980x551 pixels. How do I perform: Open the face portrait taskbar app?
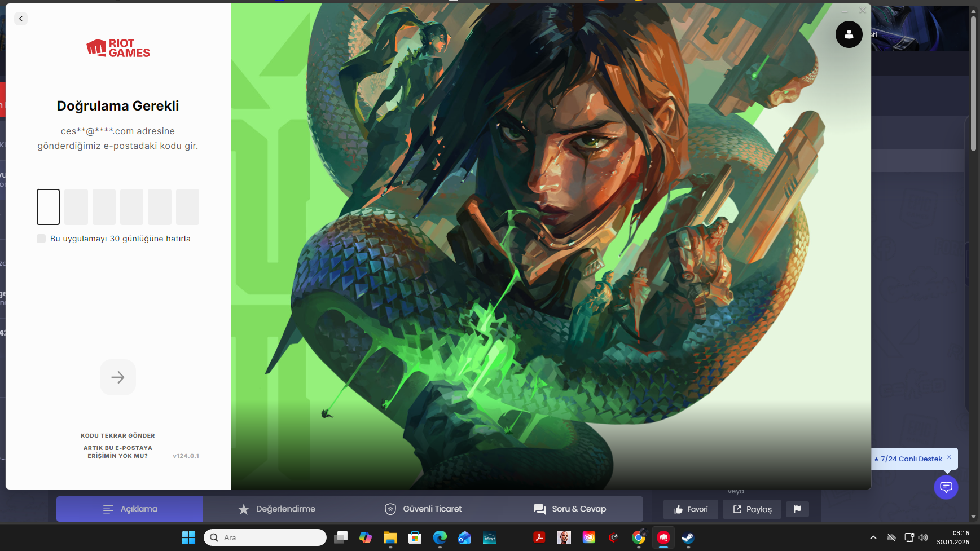[564, 537]
